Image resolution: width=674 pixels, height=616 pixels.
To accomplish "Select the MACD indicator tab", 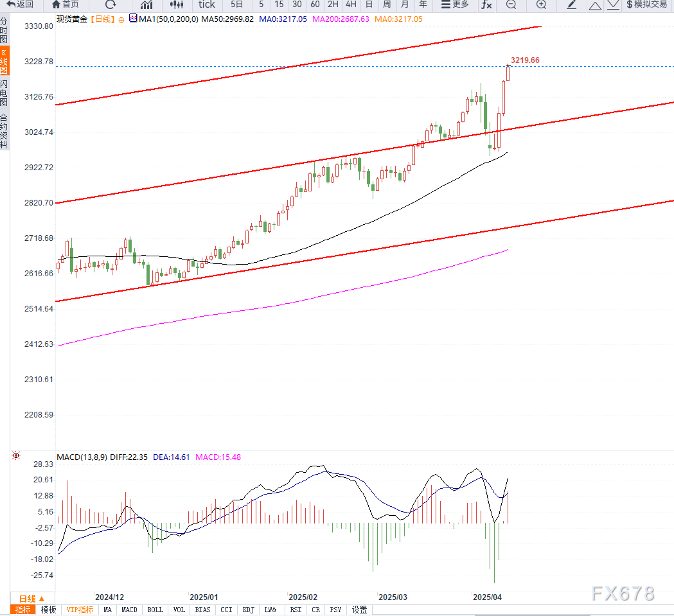I will (x=129, y=610).
